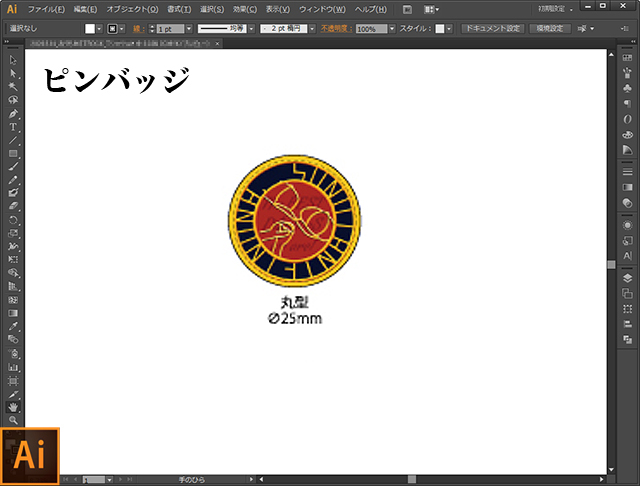Select the Gradient tool

pos(13,313)
